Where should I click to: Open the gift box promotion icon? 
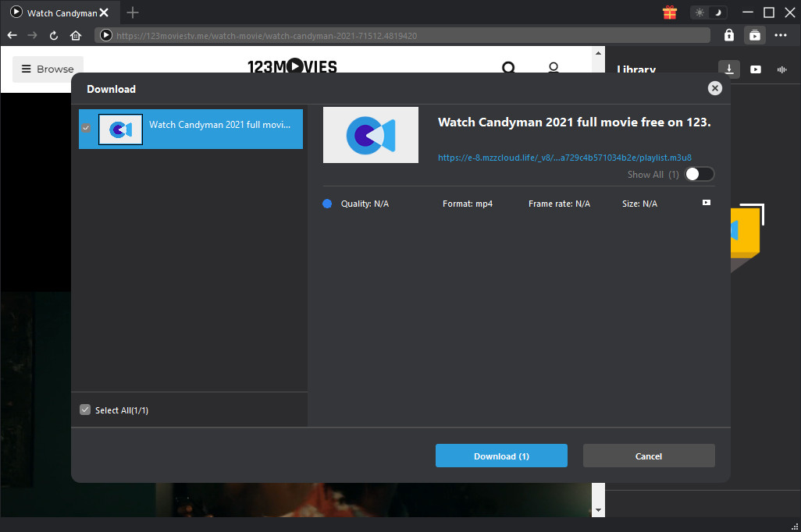pyautogui.click(x=669, y=12)
